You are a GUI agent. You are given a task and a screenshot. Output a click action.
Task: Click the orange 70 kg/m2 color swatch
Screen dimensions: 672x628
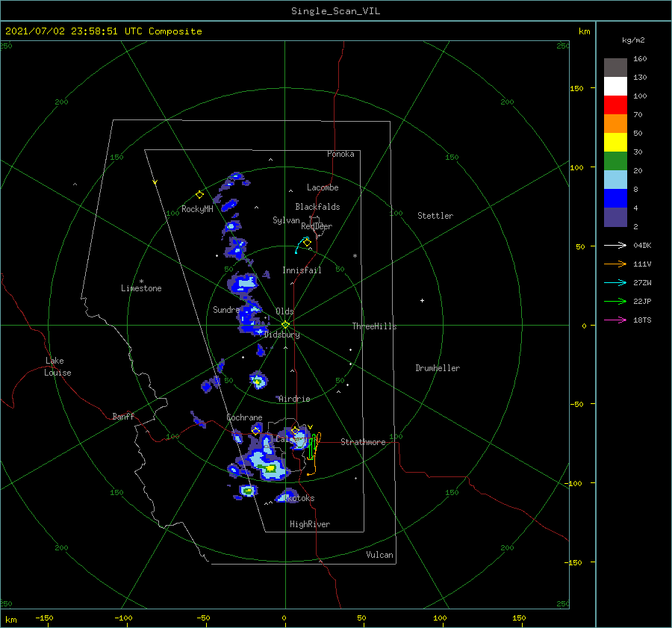(x=615, y=123)
